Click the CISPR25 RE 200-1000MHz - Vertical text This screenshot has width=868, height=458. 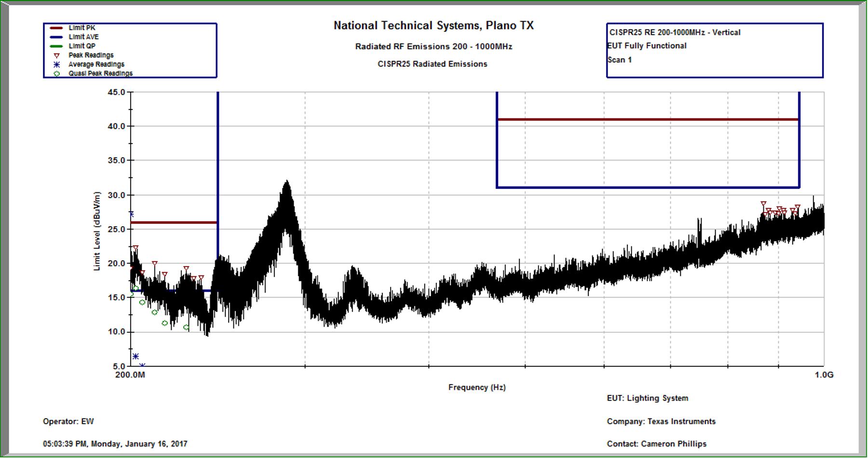pyautogui.click(x=675, y=32)
